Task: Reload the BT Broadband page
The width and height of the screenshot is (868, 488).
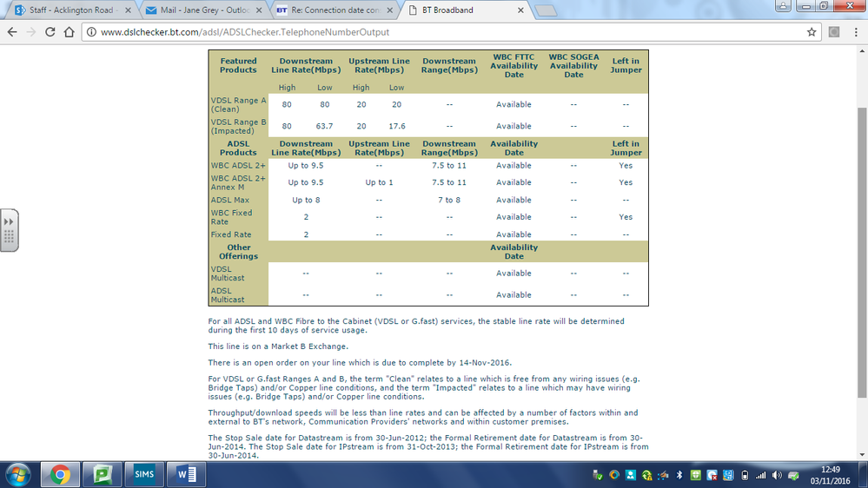Action: [x=50, y=32]
